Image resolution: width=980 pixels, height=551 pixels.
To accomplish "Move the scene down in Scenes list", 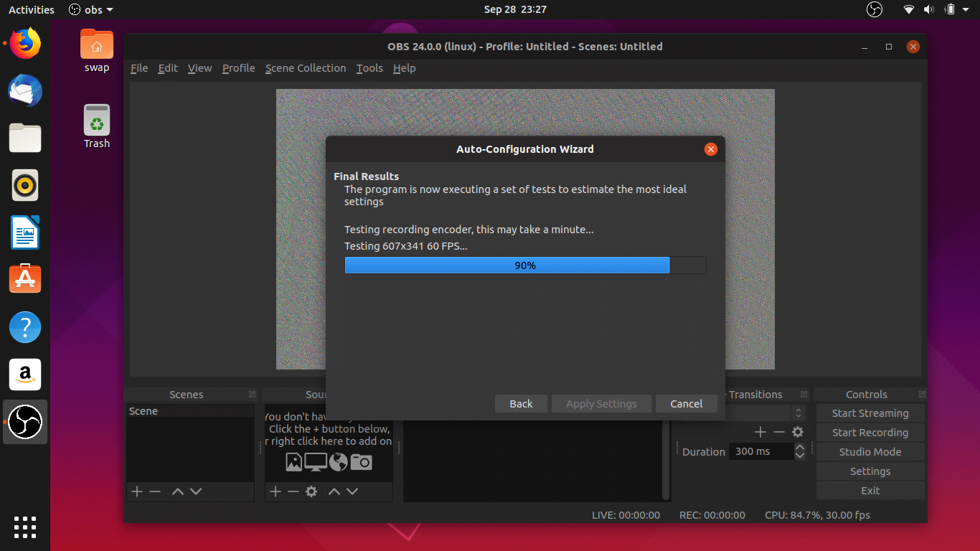I will coord(196,491).
